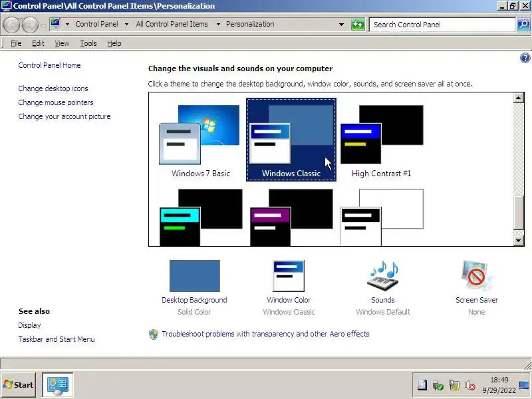Click the Back navigation button

tap(11, 25)
